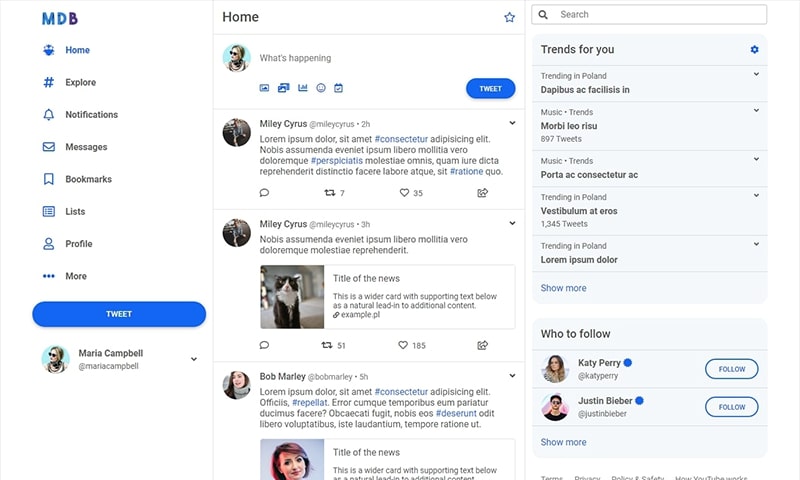
Task: Click reply icon on Miley Cyrus 2h tweet
Action: [264, 193]
